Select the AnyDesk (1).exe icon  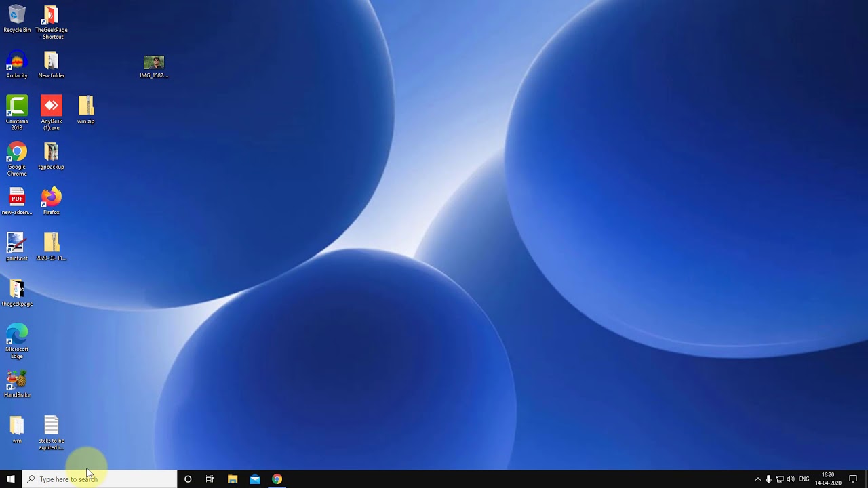click(x=52, y=113)
